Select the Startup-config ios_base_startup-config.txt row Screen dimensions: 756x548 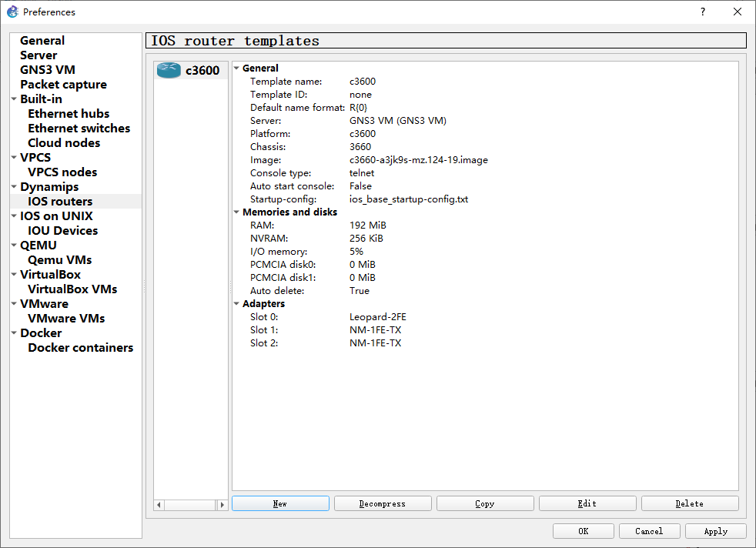tap(485, 199)
